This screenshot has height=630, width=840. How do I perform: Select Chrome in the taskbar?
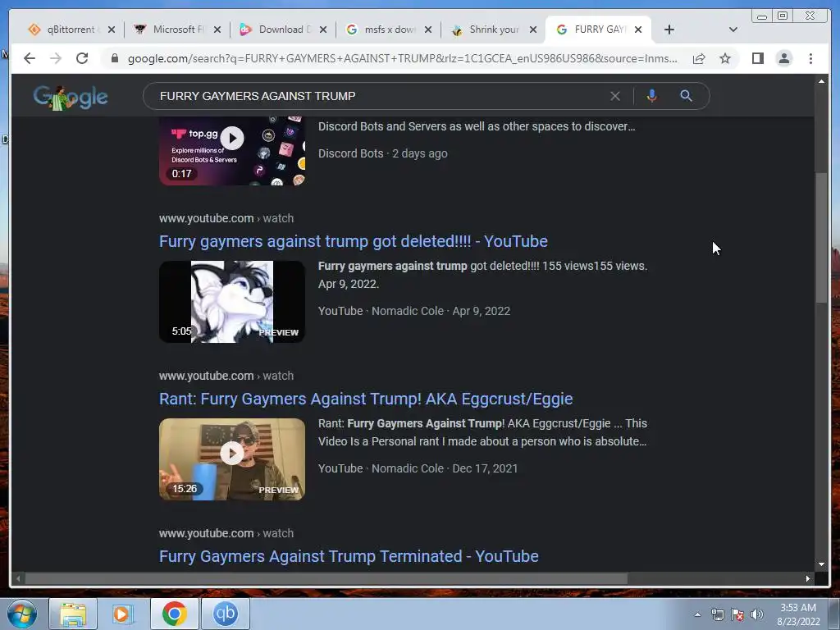point(174,614)
